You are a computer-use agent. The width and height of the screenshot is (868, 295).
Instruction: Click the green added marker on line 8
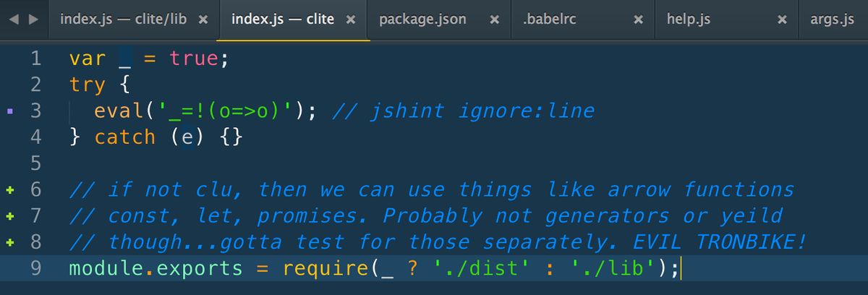click(9, 242)
